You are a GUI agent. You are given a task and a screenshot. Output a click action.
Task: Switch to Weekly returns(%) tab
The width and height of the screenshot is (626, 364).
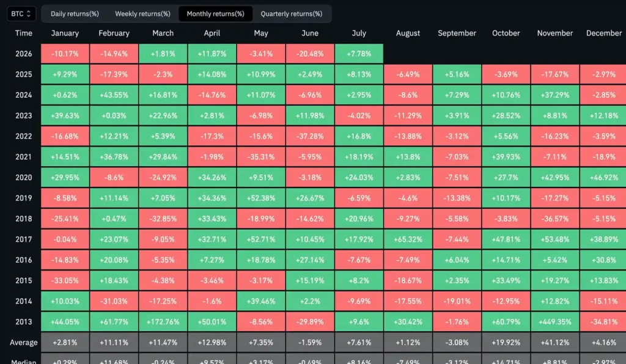[x=142, y=13]
